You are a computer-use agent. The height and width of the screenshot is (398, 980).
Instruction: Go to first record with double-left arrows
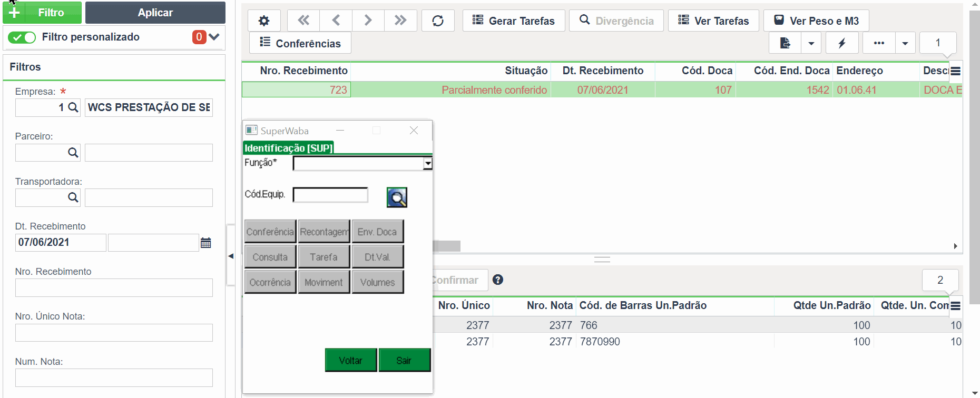303,21
